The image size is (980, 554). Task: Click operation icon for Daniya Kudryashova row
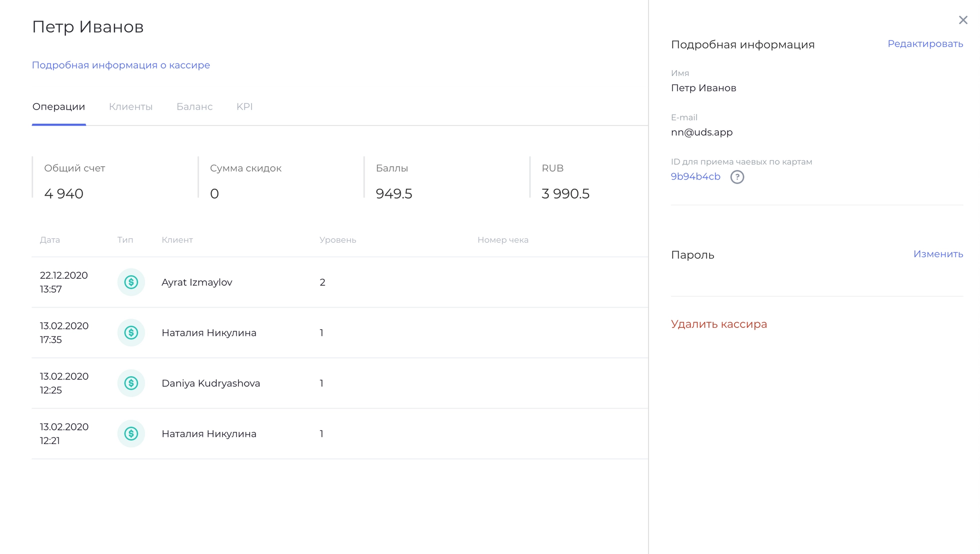tap(131, 383)
